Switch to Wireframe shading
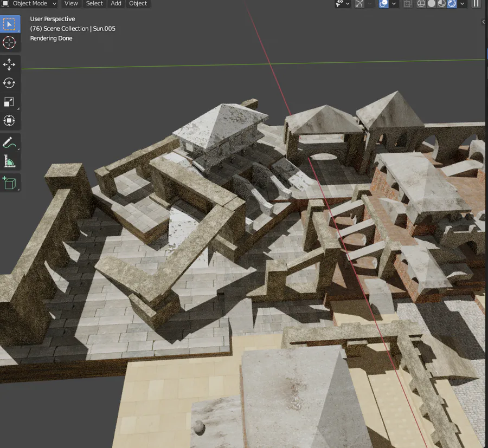Screen dimensions: 488x448 [421, 4]
